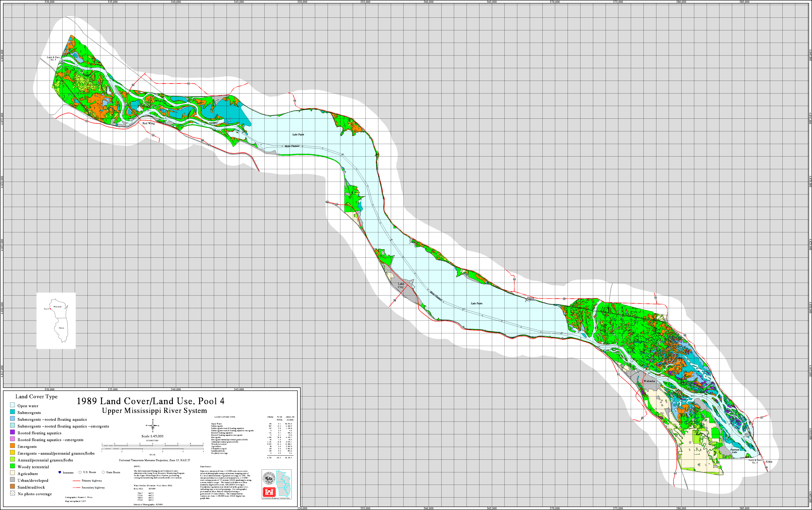Image resolution: width=812 pixels, height=510 pixels.
Task: Click the Red Wing city label
Action: [148, 123]
